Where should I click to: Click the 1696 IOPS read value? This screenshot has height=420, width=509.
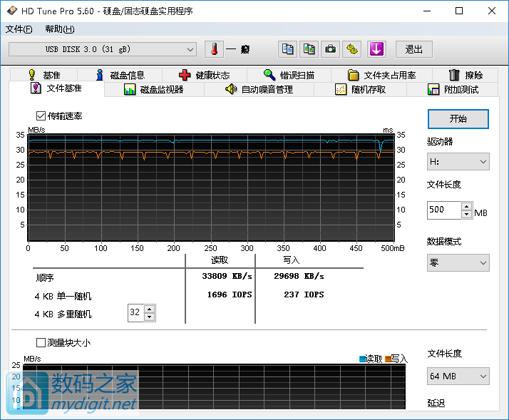coord(230,294)
